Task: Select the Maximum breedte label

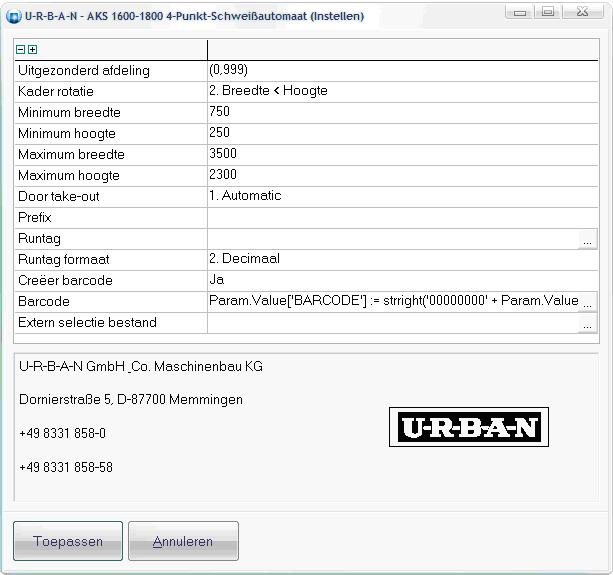Action: point(71,155)
